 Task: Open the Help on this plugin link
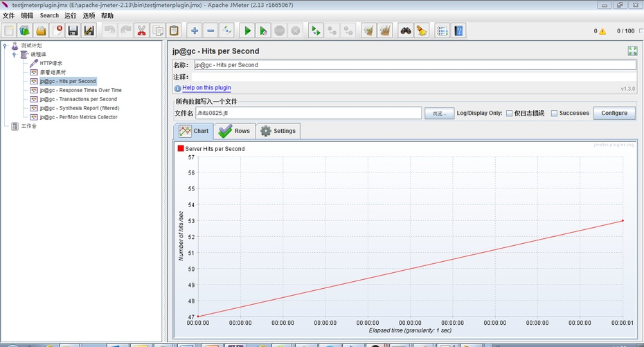206,88
